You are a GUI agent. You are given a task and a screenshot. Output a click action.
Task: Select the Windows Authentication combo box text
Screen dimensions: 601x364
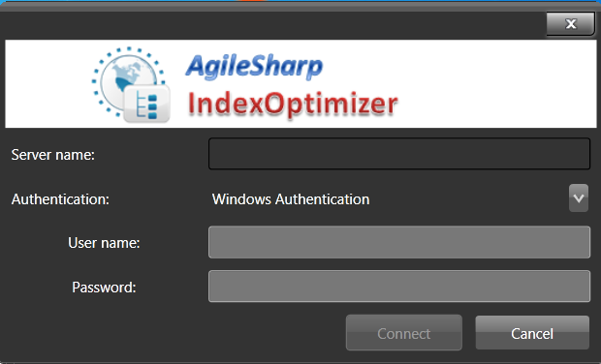[x=291, y=199]
